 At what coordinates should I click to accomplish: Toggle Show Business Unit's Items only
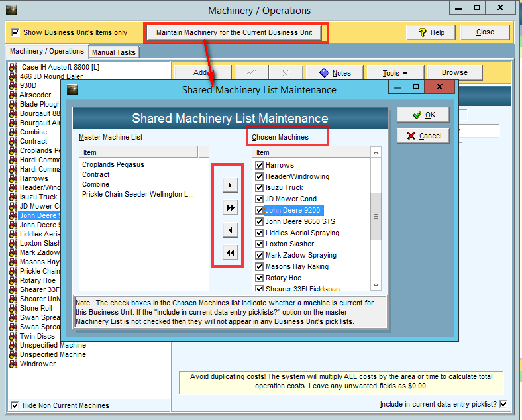point(15,32)
